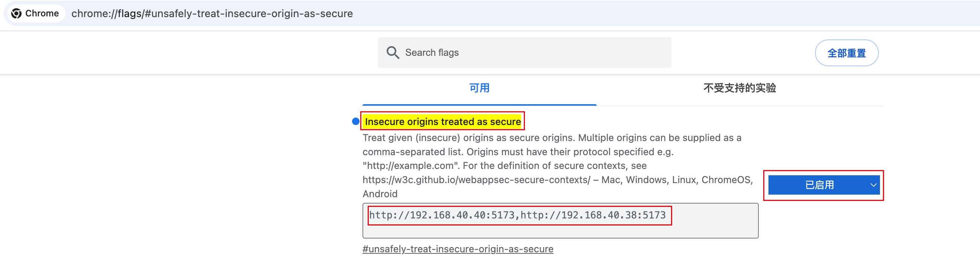
Task: Switch to the 可用 tab
Action: (x=479, y=88)
